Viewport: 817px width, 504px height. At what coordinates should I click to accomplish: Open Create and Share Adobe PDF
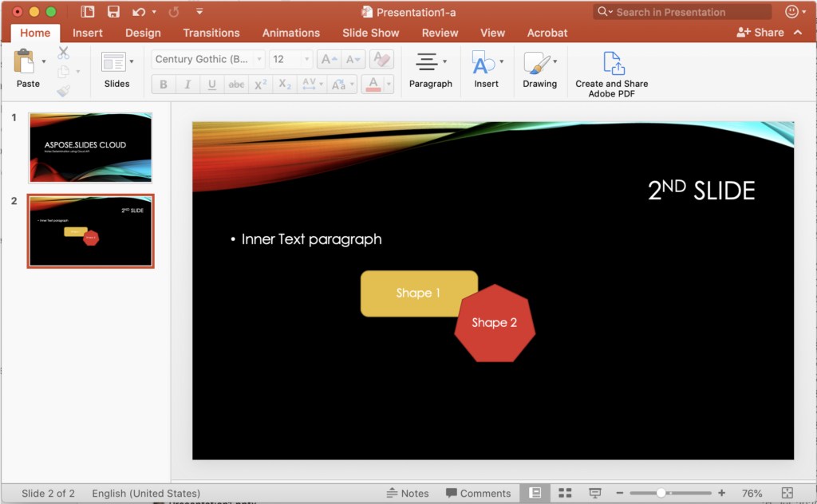click(x=612, y=73)
